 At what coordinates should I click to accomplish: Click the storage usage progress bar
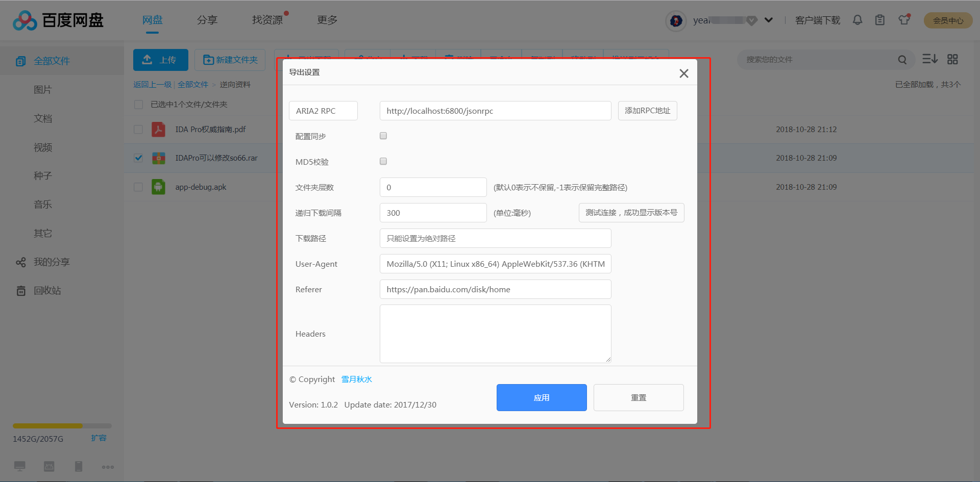[x=62, y=425]
